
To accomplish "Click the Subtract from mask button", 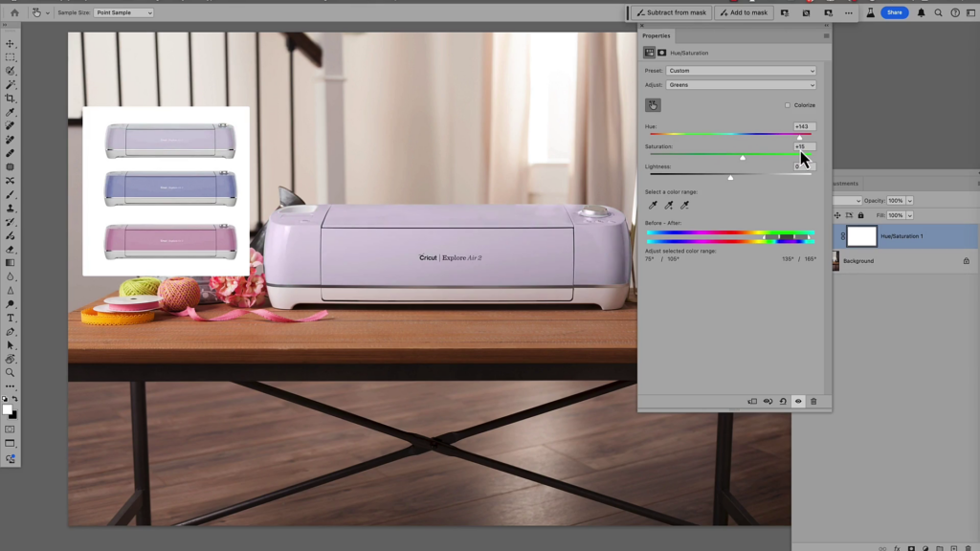I will point(671,12).
